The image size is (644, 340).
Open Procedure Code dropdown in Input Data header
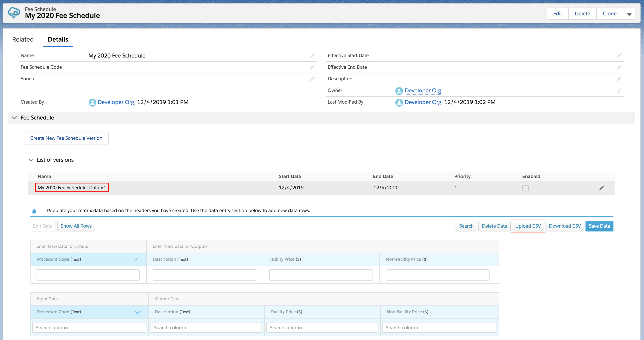[x=137, y=312]
